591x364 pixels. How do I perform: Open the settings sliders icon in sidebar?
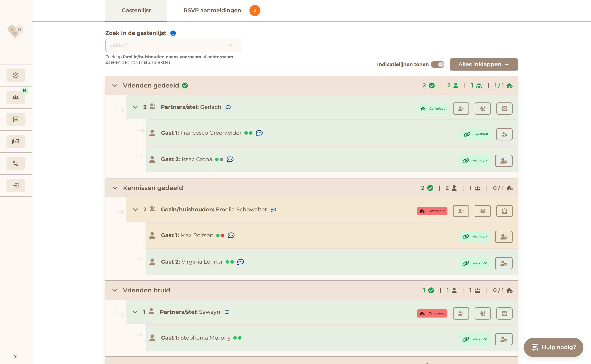(x=16, y=164)
